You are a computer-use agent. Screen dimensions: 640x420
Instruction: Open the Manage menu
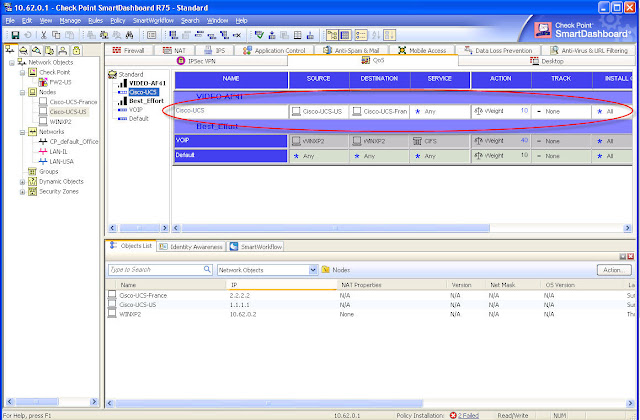[70, 20]
